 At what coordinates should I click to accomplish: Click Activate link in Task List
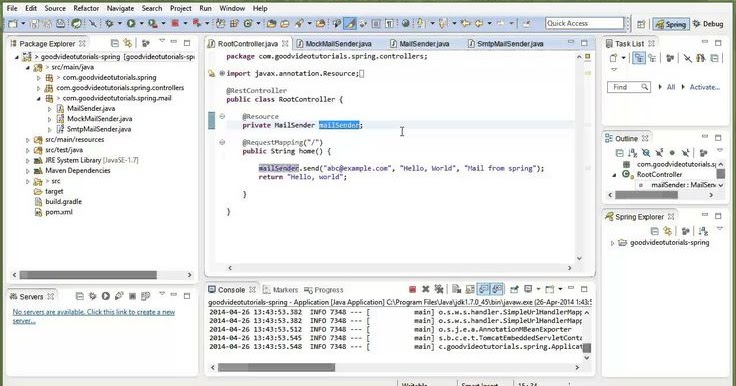coord(705,87)
